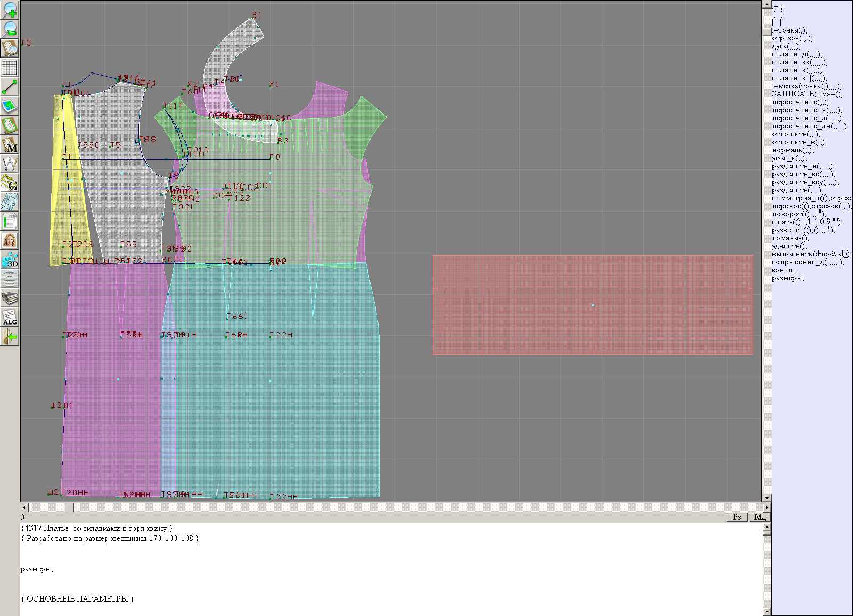Click the Мд button
This screenshot has width=853, height=616.
760,517
